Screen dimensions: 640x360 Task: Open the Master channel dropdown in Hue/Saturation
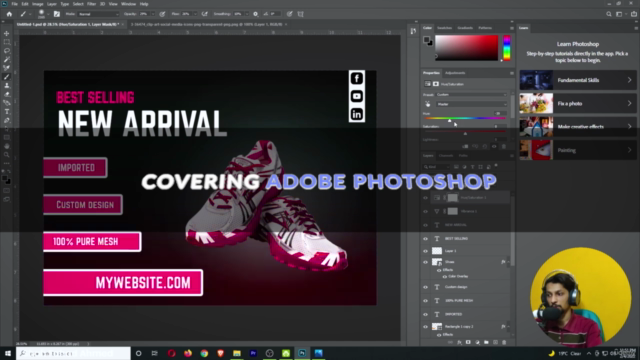click(471, 104)
